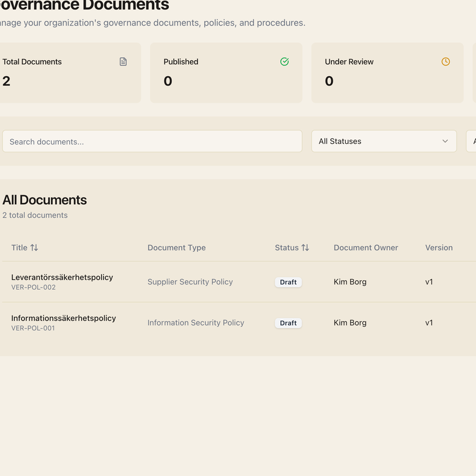The image size is (476, 476).
Task: Sort by Status using the arrows icon
Action: pos(305,248)
